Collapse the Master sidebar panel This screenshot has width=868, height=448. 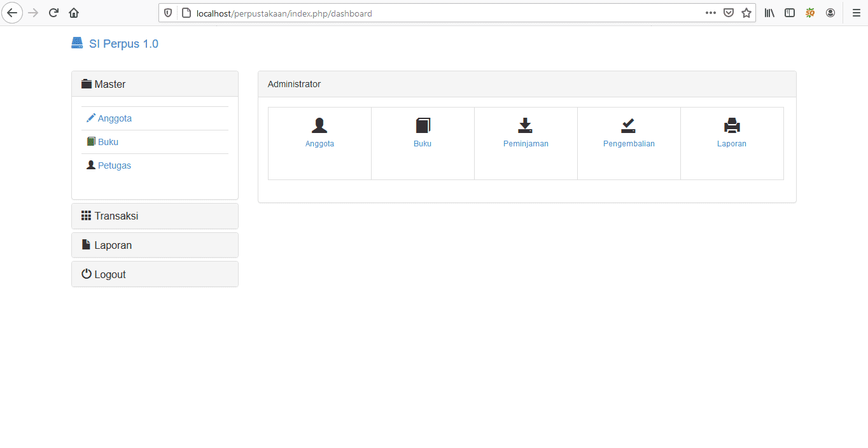[x=110, y=84]
